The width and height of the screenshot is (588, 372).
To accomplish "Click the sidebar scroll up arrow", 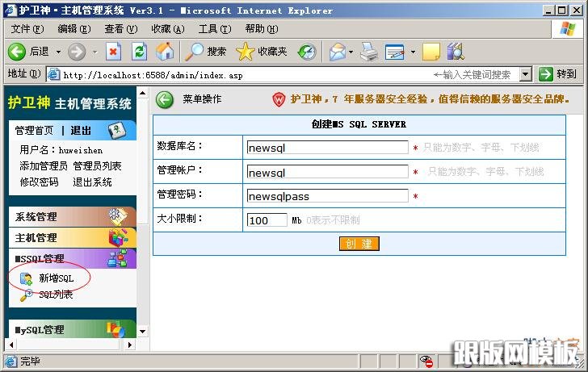I will click(142, 93).
